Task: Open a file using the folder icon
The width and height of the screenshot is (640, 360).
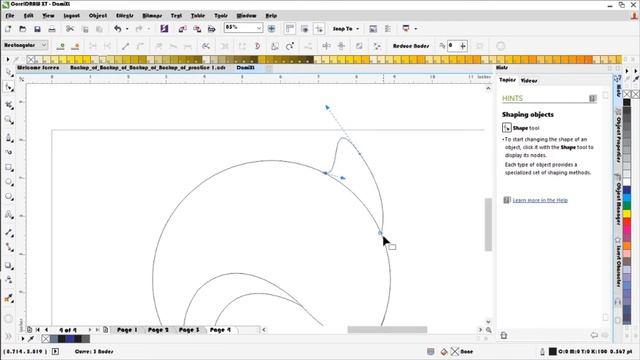Action: [23, 29]
